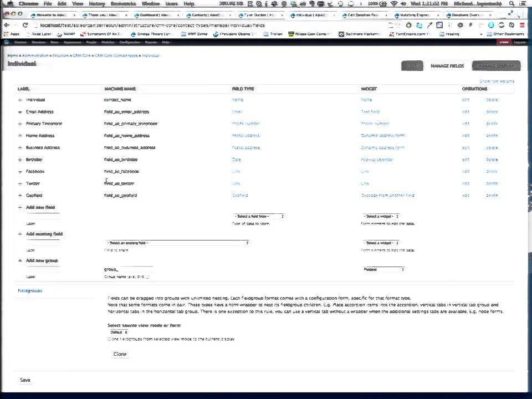532x399 pixels.
Task: Open the 'Select a field type' dropdown
Action: (259, 216)
